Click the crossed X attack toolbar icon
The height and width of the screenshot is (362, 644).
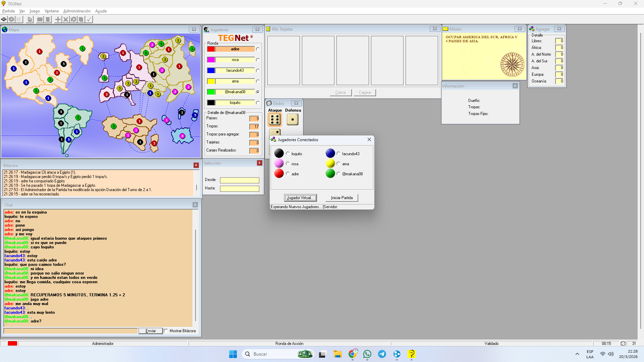[66, 19]
